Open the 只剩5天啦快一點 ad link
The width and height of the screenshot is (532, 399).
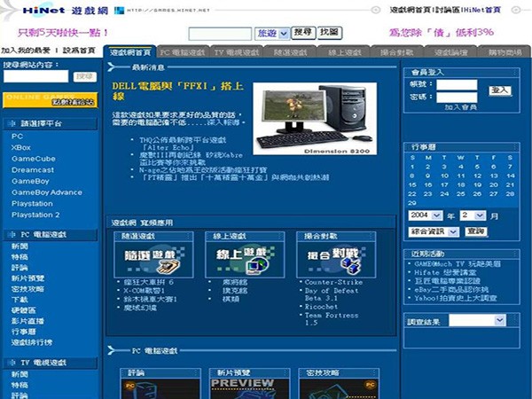click(63, 33)
